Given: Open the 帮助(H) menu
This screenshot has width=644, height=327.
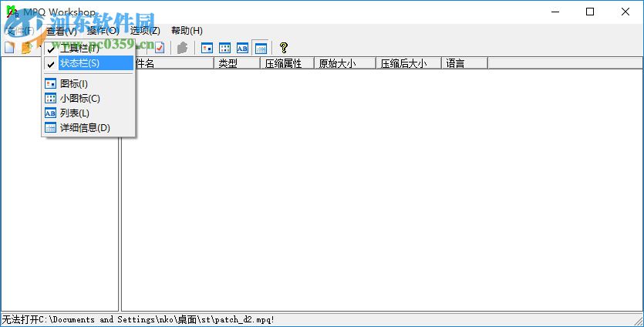Looking at the screenshot, I should 187,31.
